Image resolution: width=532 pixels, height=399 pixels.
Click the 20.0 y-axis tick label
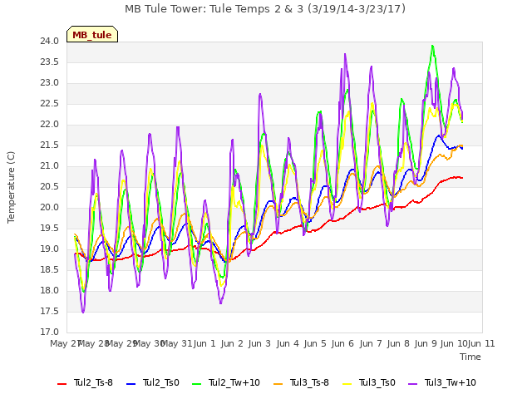click(50, 208)
